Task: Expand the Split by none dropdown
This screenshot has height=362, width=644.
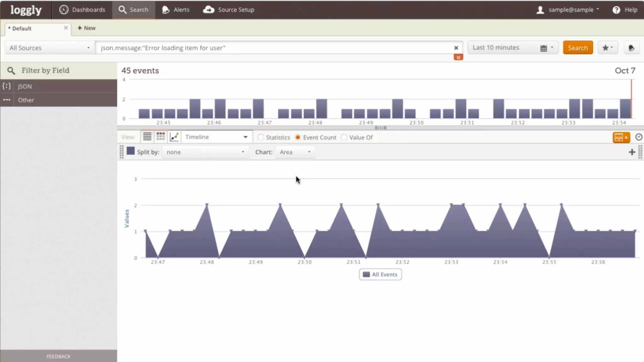Action: 205,152
